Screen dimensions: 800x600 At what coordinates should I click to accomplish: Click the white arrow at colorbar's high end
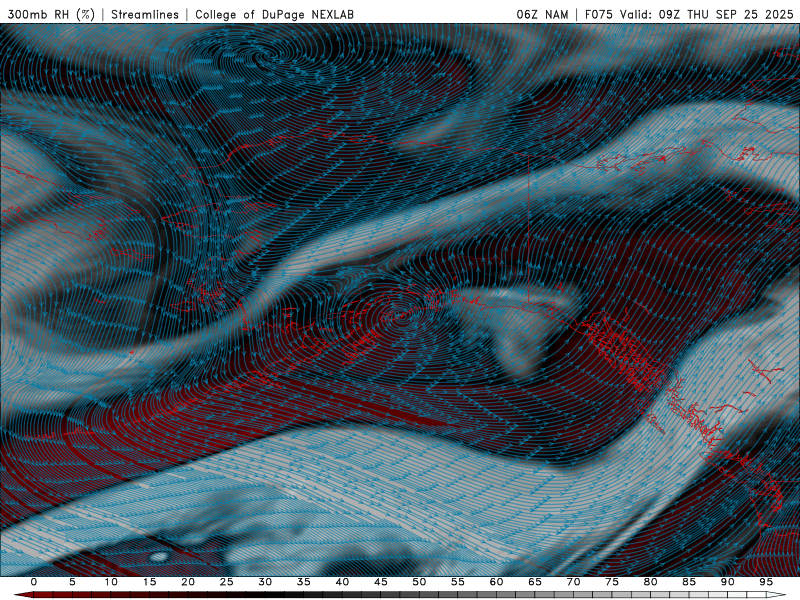(x=777, y=595)
